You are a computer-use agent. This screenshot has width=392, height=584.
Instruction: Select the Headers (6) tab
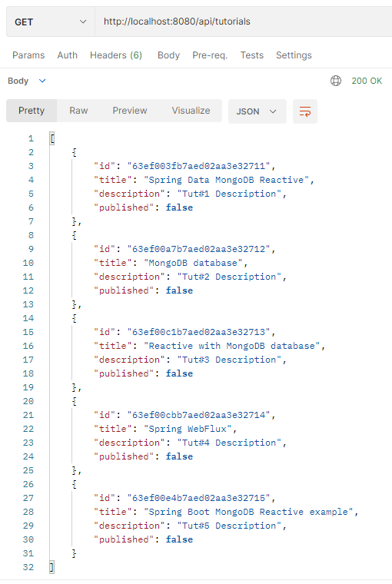(x=116, y=55)
